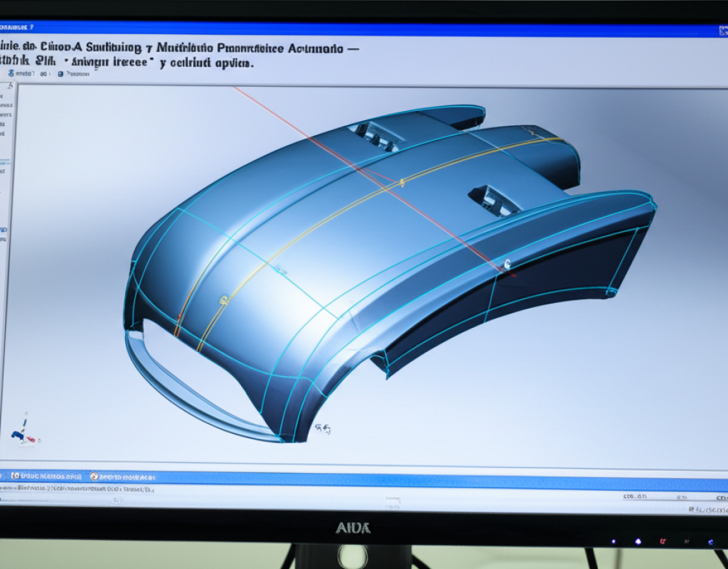Click the round red-ringed taskbar icon
The width and height of the screenshot is (728, 569).
(94, 476)
